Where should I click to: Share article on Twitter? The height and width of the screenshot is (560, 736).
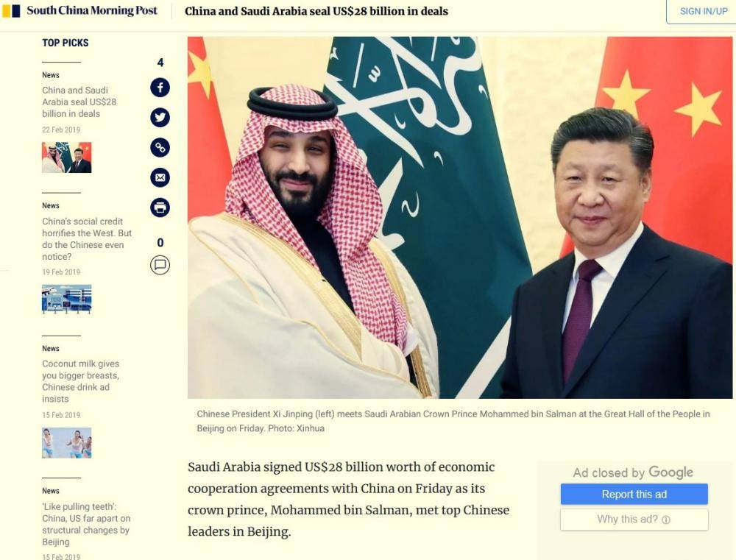click(160, 117)
